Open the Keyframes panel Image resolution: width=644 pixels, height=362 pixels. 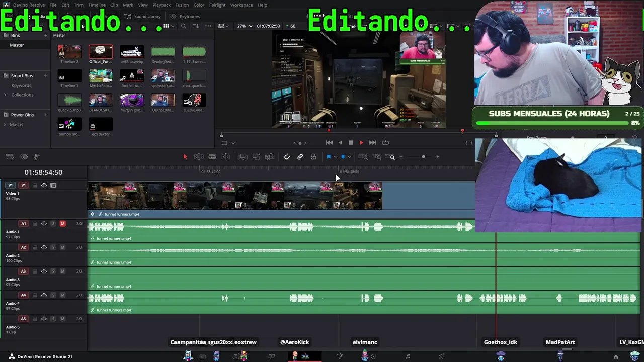click(185, 16)
